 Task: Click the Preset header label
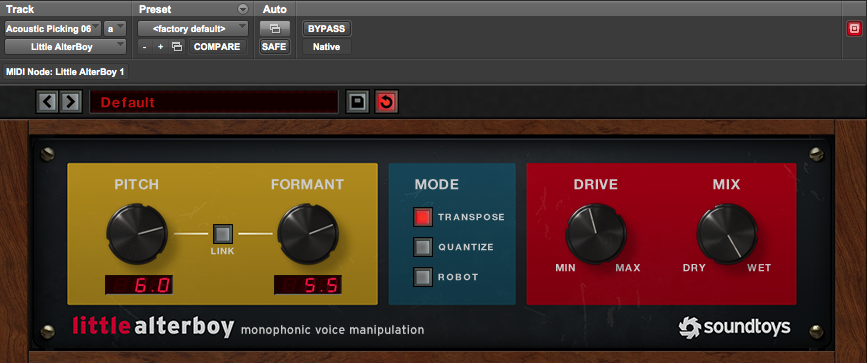(155, 9)
